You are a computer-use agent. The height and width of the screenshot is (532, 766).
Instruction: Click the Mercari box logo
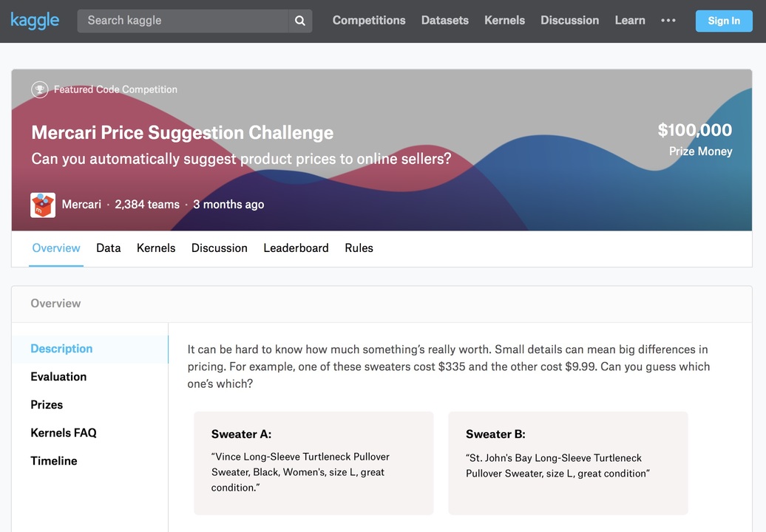43,205
